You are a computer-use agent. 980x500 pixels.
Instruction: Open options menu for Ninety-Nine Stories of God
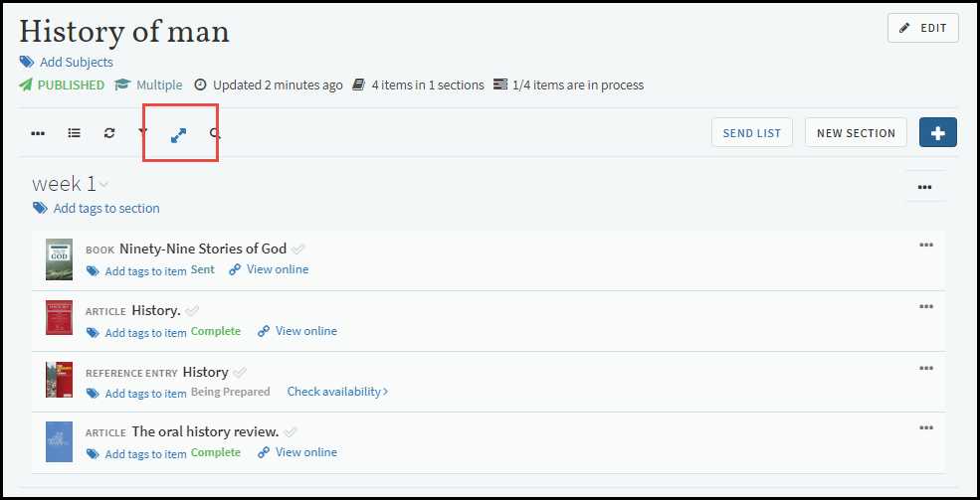(926, 246)
